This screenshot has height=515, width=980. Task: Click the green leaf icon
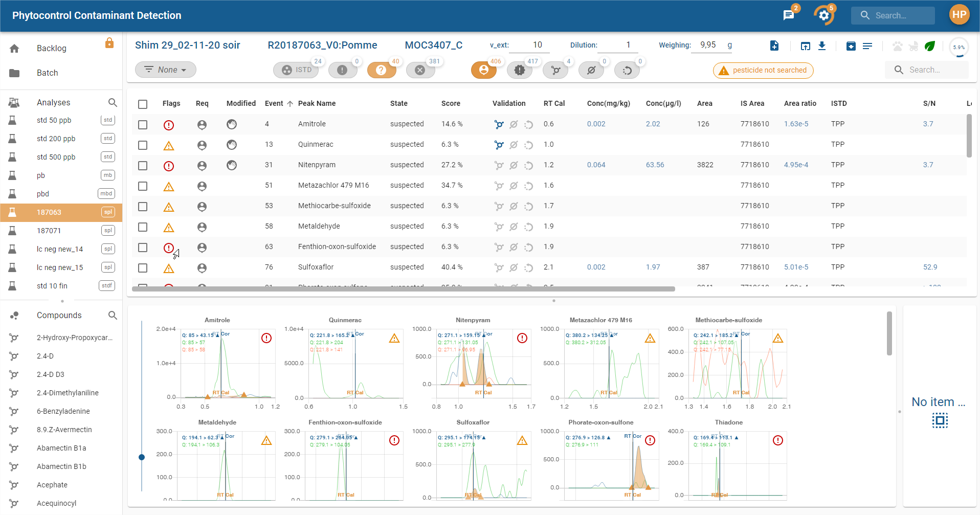click(x=930, y=46)
